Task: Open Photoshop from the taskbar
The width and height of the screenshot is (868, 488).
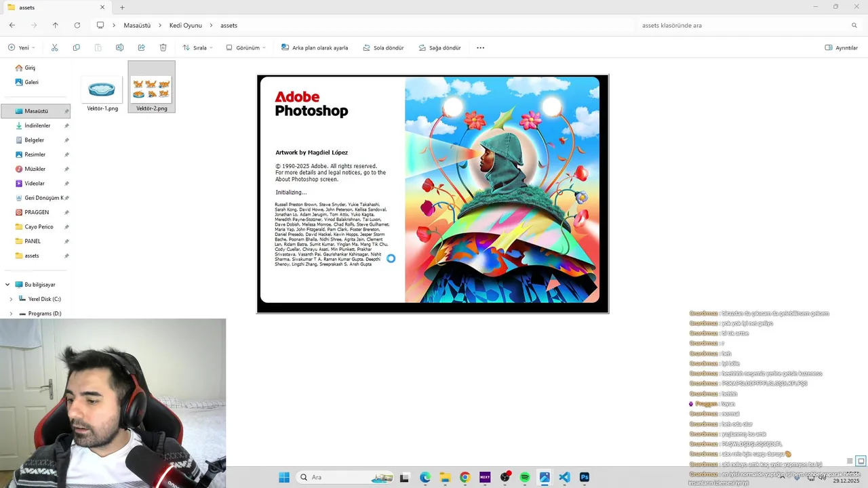Action: (585, 477)
